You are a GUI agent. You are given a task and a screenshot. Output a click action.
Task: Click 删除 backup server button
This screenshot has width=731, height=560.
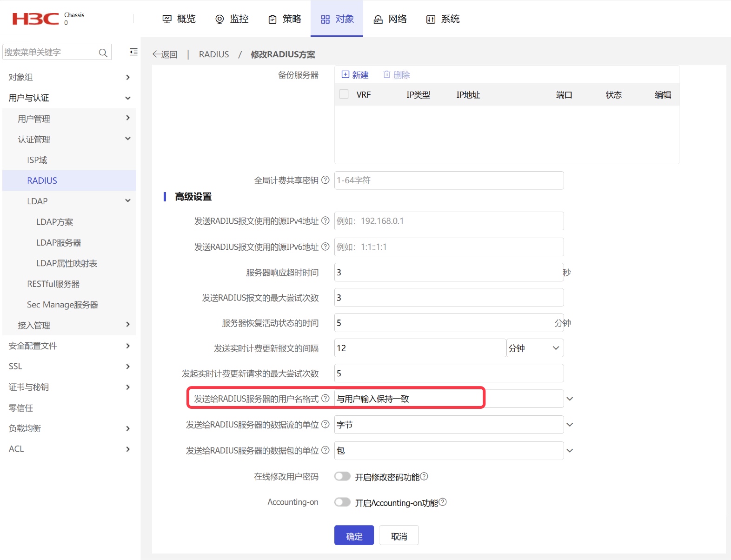click(397, 75)
